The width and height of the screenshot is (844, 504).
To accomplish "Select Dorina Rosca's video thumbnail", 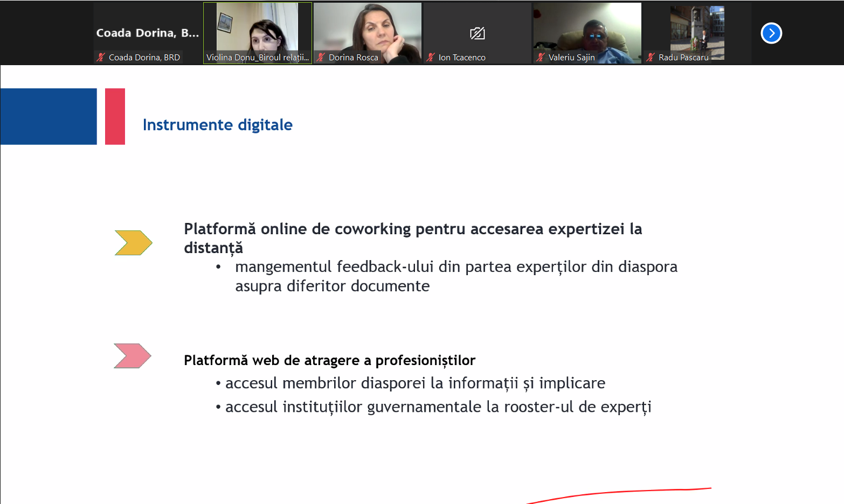I will pos(368,28).
